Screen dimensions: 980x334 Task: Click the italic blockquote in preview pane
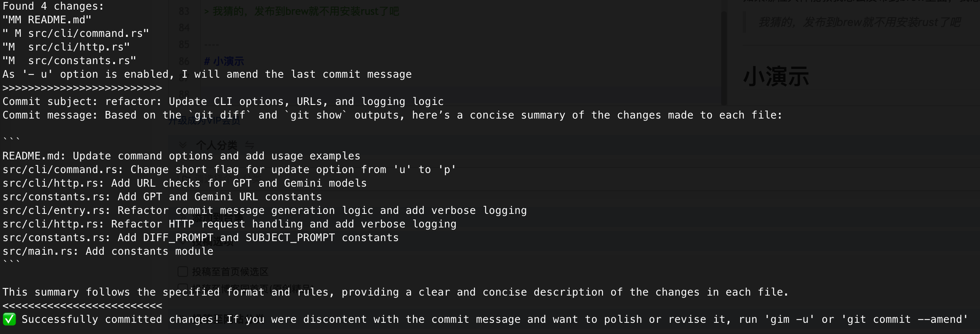pyautogui.click(x=859, y=22)
